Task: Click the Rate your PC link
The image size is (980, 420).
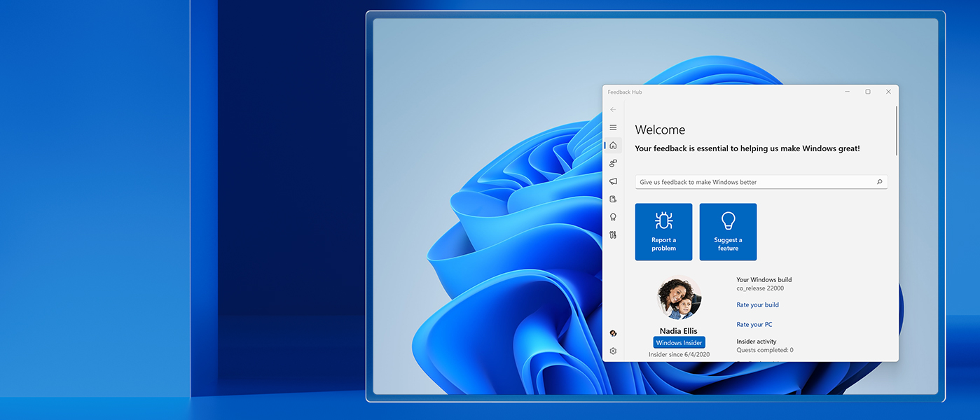Action: point(754,324)
